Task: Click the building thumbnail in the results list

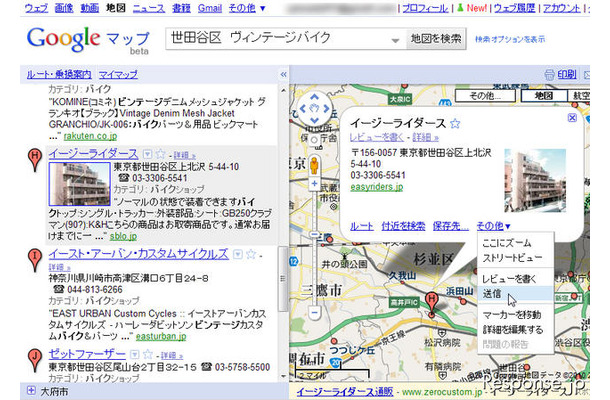Action: click(x=79, y=184)
